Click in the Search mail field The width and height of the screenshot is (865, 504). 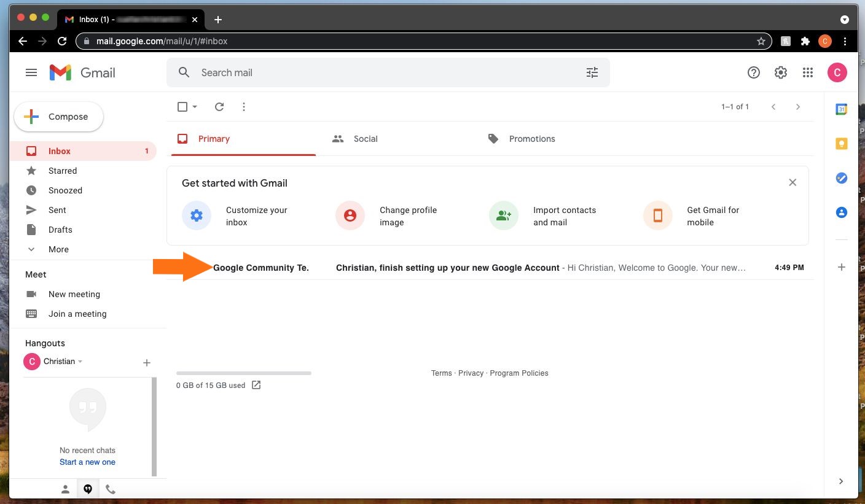point(388,72)
